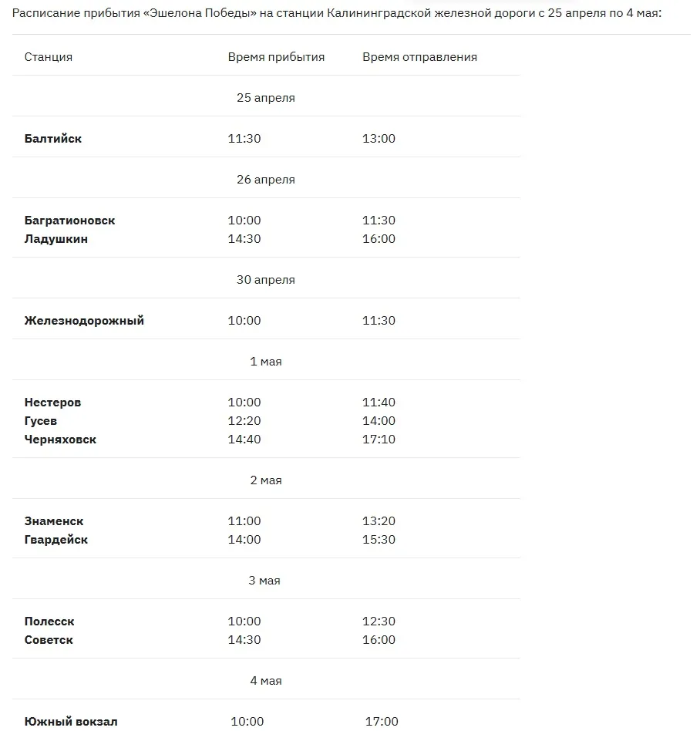Click the 25 апреля date heading

266,98
